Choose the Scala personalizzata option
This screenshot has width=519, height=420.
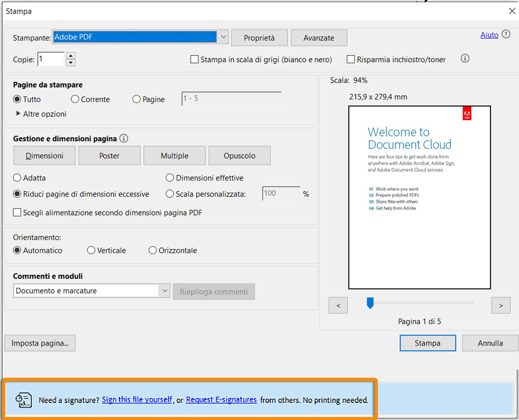(x=170, y=194)
